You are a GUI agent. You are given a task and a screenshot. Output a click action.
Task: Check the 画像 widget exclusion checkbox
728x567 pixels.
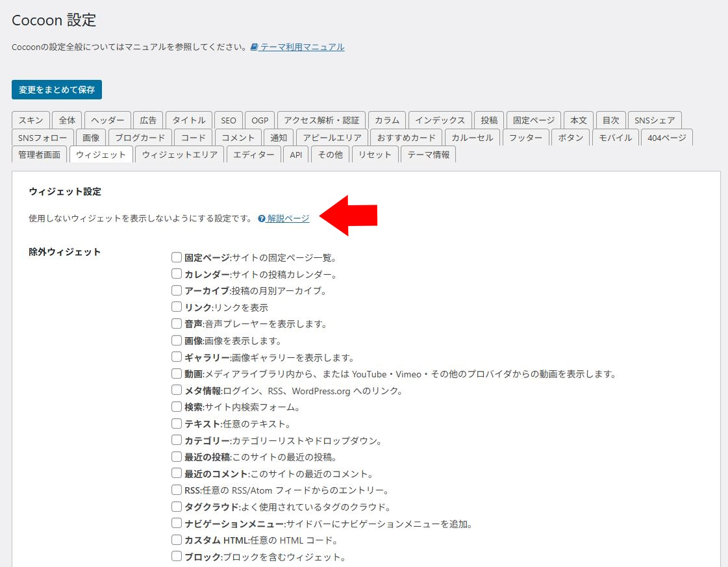coord(177,340)
